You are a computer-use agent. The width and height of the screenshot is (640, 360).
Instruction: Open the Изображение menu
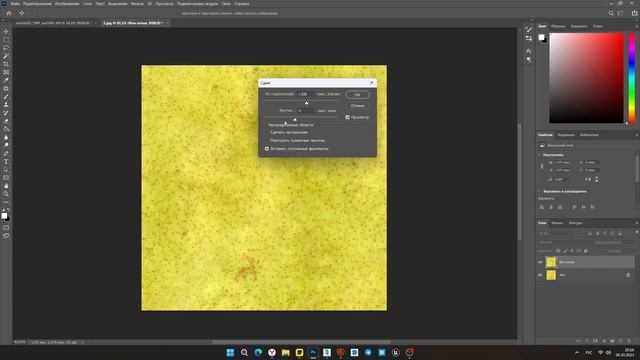pos(67,4)
